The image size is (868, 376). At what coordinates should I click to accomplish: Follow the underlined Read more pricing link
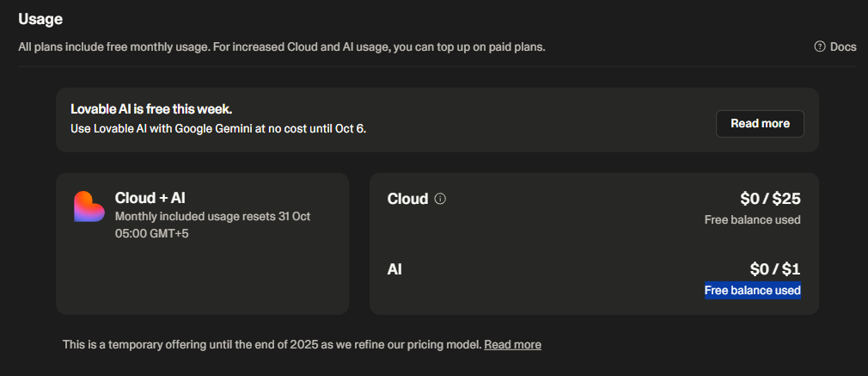(x=512, y=344)
